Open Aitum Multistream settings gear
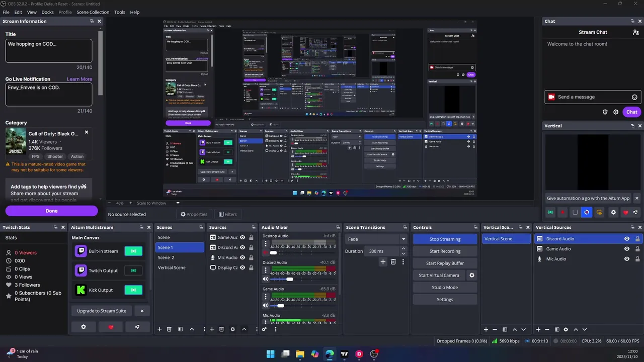 (x=84, y=327)
